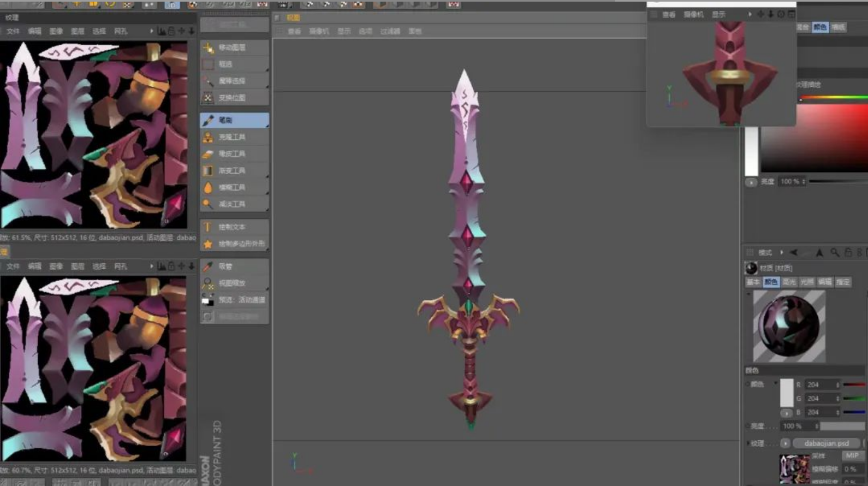Click the dabaojian.psd texture button
868x486 pixels.
click(826, 443)
